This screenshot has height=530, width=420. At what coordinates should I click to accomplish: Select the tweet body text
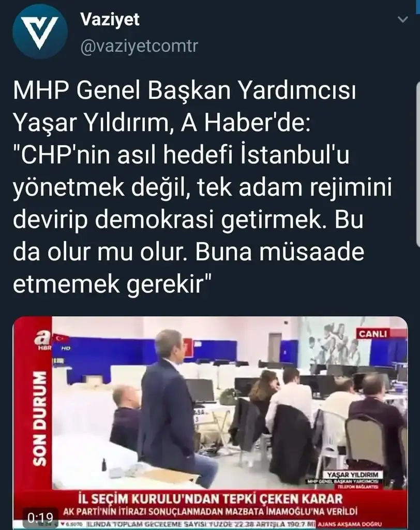coord(202,187)
